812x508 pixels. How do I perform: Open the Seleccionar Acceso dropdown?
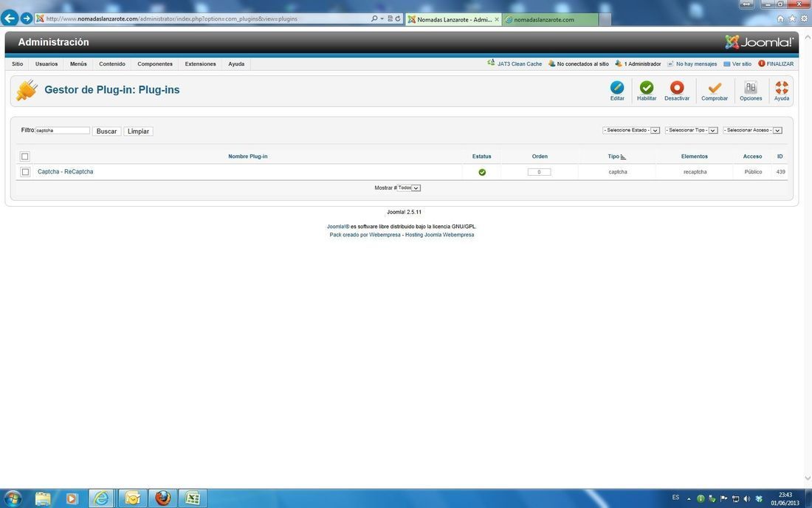[752, 131]
